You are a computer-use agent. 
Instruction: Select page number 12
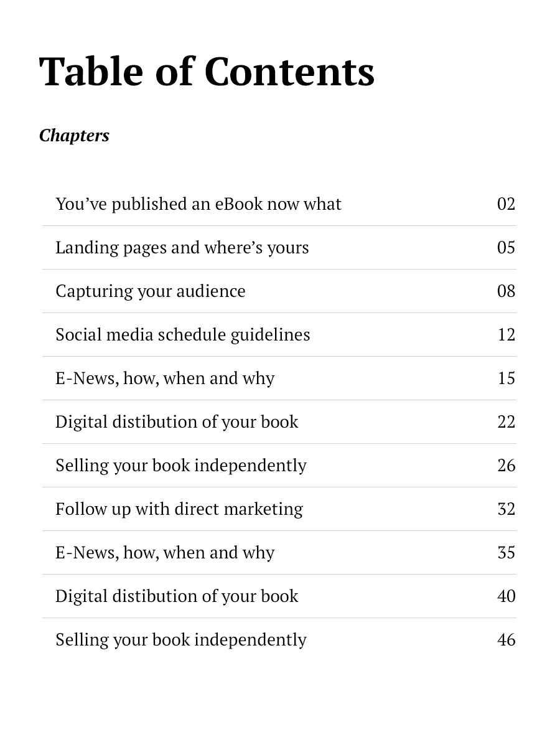(x=506, y=335)
